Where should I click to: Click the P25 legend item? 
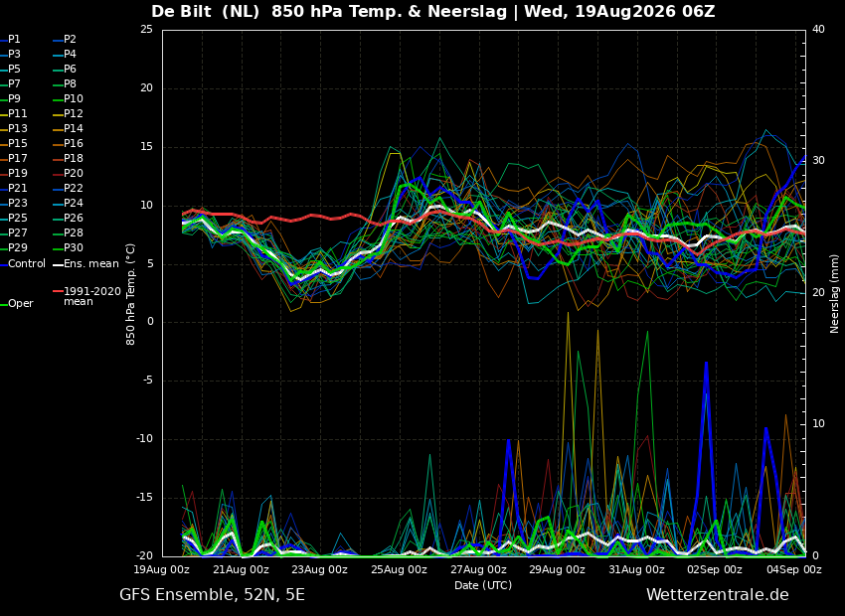pyautogui.click(x=14, y=218)
